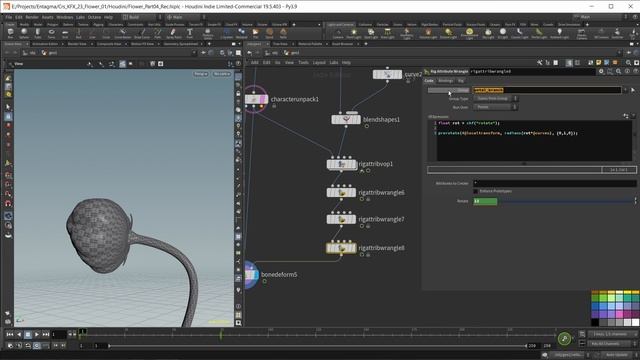Add an Area Light from the shelf
The width and height of the screenshot is (640, 360).
387,33
